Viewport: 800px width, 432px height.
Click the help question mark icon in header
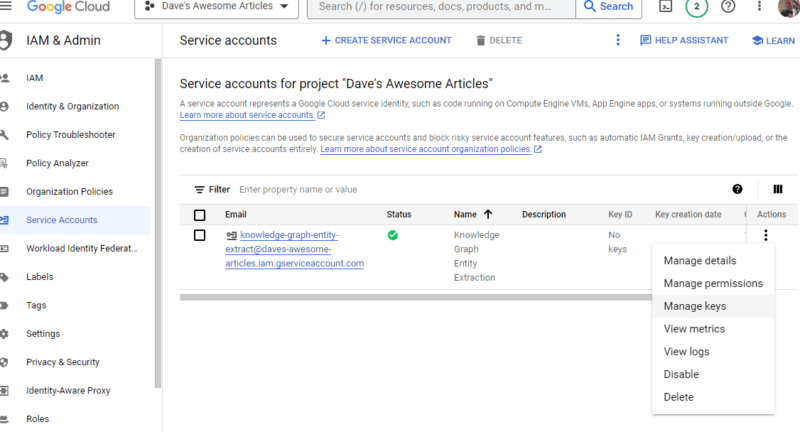pyautogui.click(x=728, y=7)
